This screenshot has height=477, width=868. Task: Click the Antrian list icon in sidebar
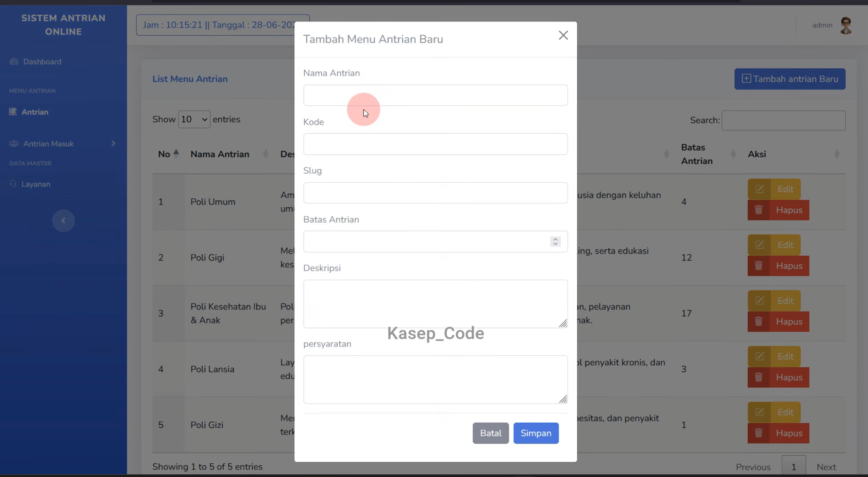pos(13,111)
